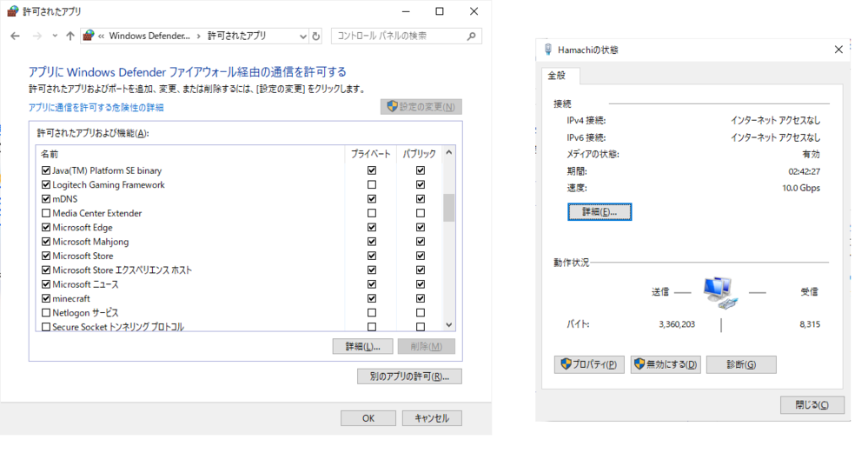Enable Media Center Extender name checkbox
This screenshot has height=453, width=868.
point(46,213)
